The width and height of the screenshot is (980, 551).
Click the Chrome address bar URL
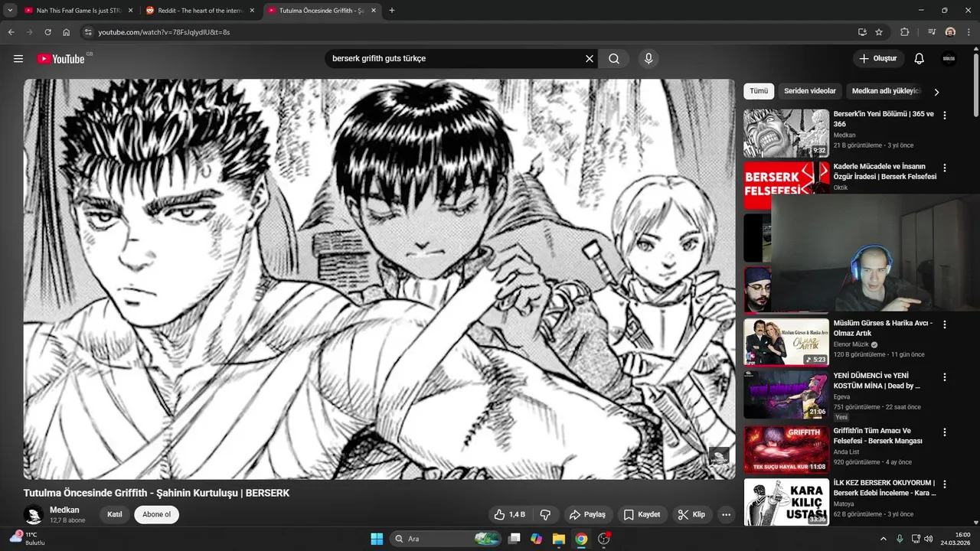coord(164,32)
